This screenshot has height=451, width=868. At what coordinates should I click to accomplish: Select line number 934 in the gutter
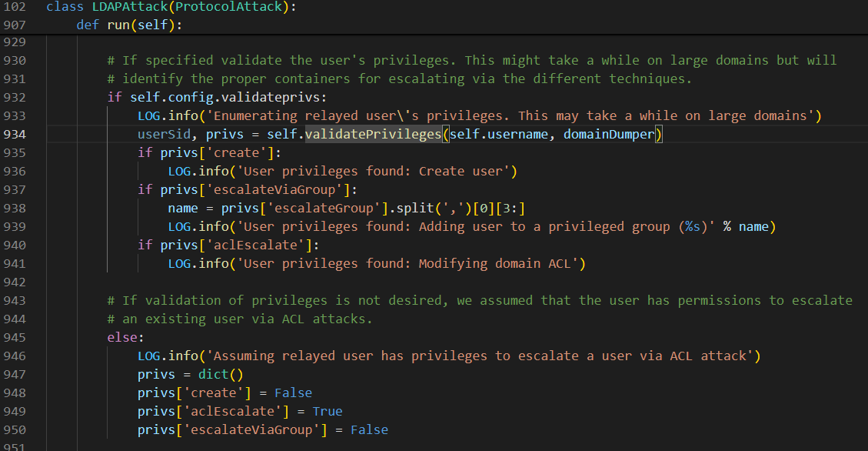point(15,134)
